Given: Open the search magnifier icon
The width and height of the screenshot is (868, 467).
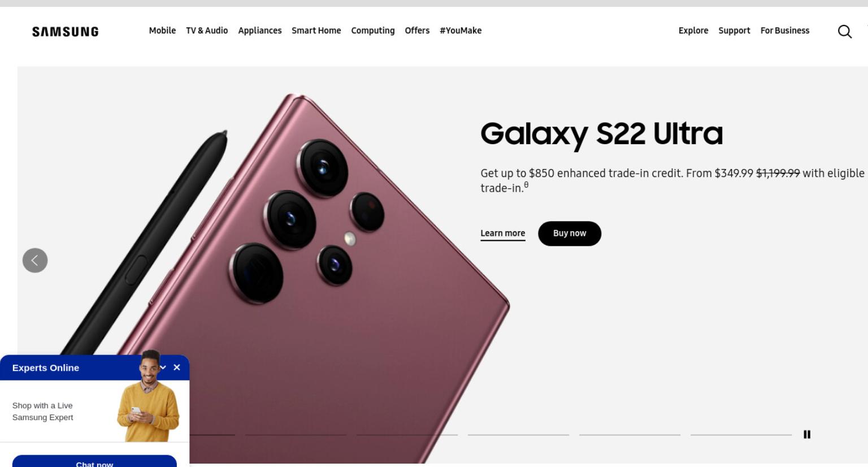Looking at the screenshot, I should pos(844,32).
